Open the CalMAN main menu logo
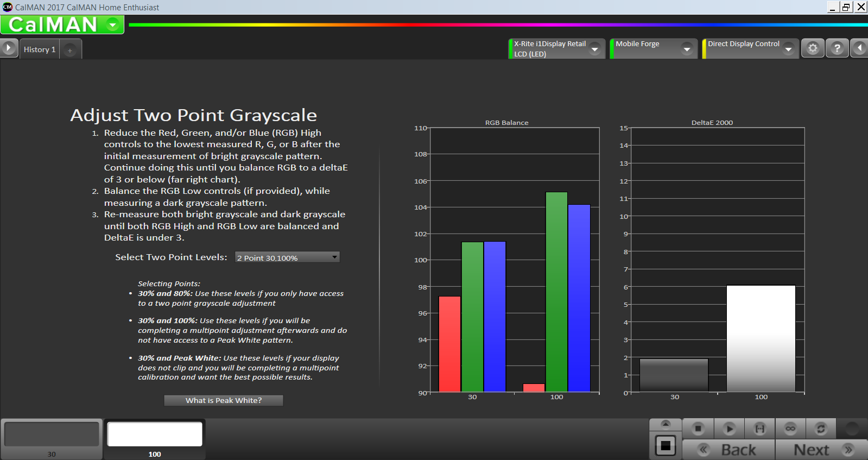Viewport: 868px width, 460px height. tap(62, 24)
